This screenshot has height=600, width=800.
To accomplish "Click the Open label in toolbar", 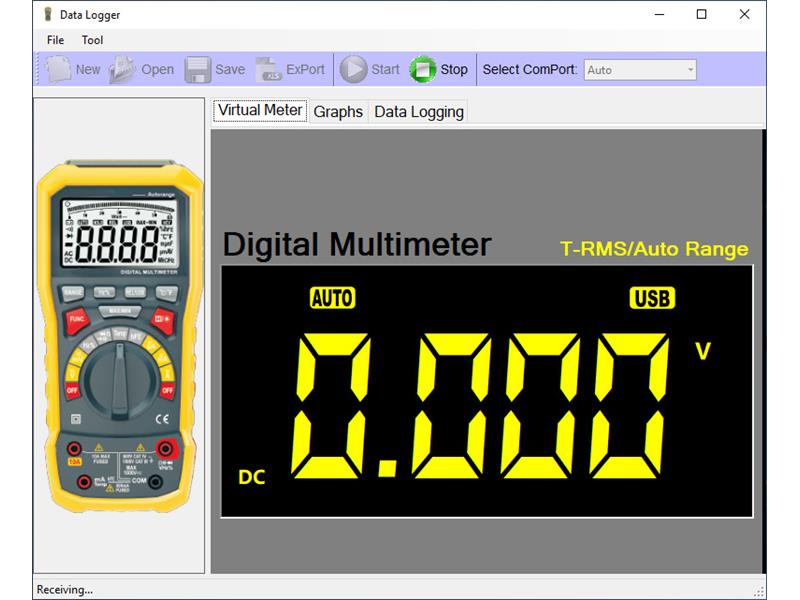I will (x=158, y=69).
